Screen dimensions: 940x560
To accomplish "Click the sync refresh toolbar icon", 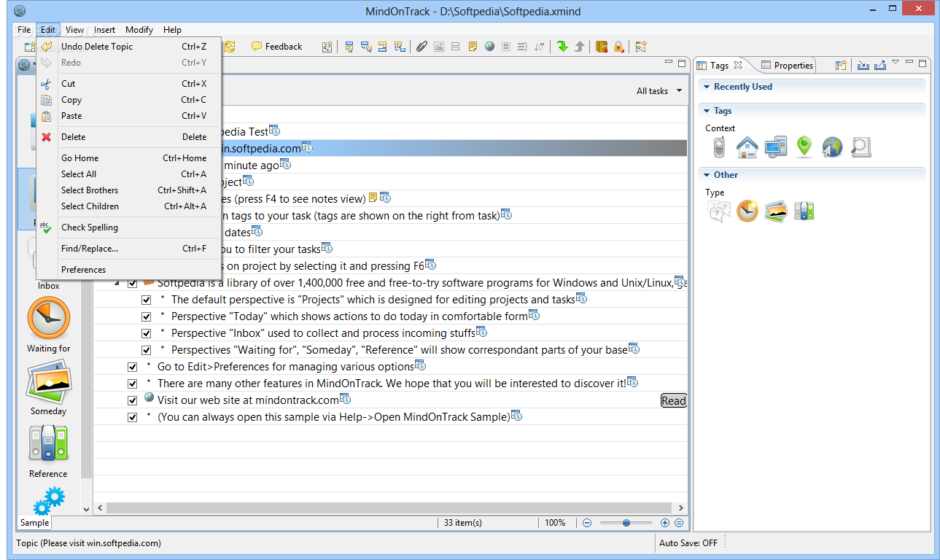I will pyautogui.click(x=230, y=47).
